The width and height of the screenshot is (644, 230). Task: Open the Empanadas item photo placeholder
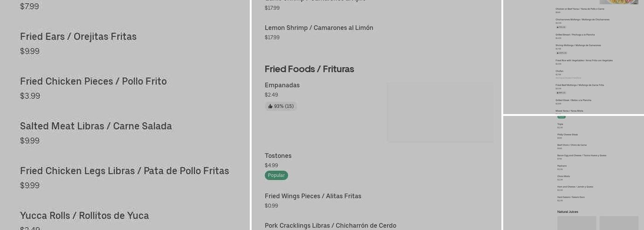pyautogui.click(x=440, y=112)
